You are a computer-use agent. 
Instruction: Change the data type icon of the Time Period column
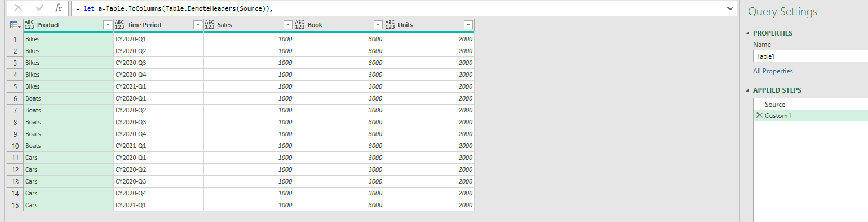(x=119, y=25)
